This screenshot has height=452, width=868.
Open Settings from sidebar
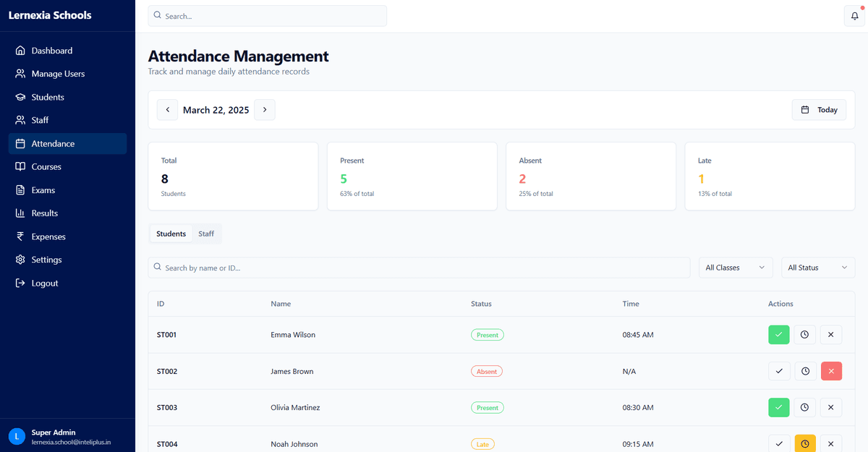click(46, 260)
